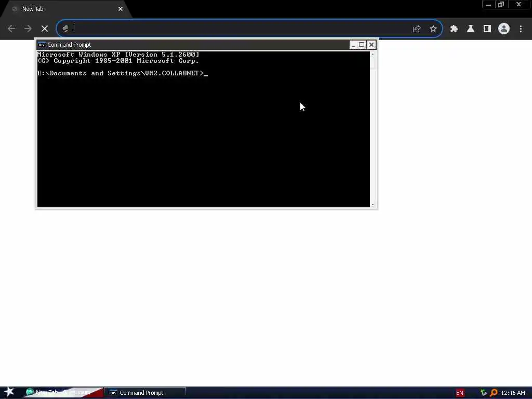Viewport: 532px width, 399px height.
Task: Switch to New Tab taskbar button
Action: click(x=63, y=393)
